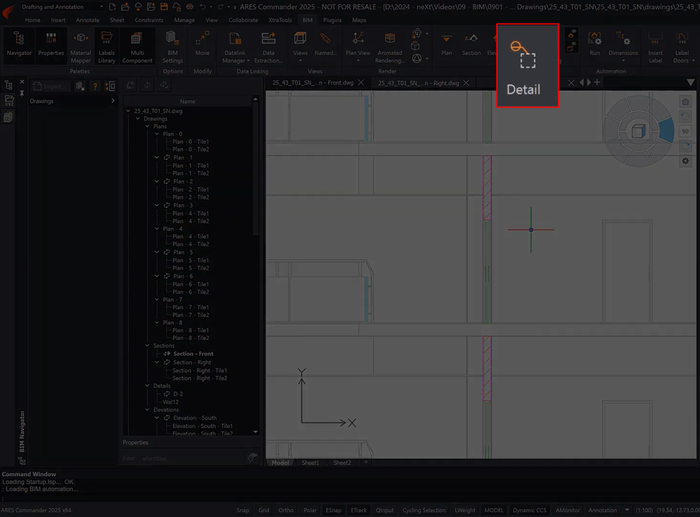
Task: Click the drawing tree scroll down arrow
Action: click(x=255, y=432)
